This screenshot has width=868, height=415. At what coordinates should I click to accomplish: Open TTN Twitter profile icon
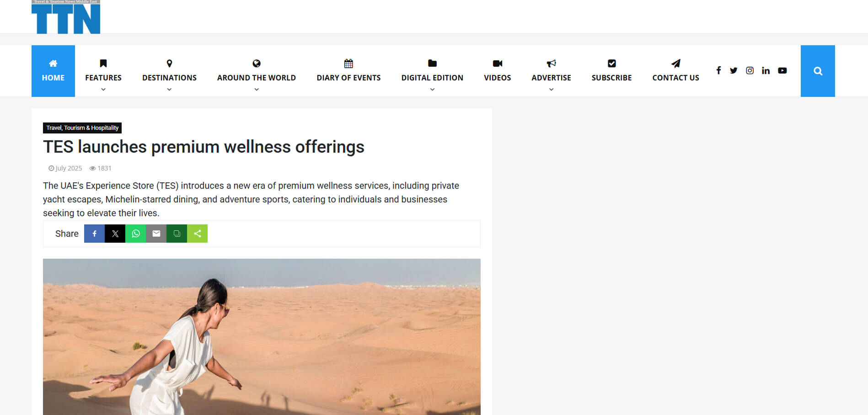click(734, 70)
